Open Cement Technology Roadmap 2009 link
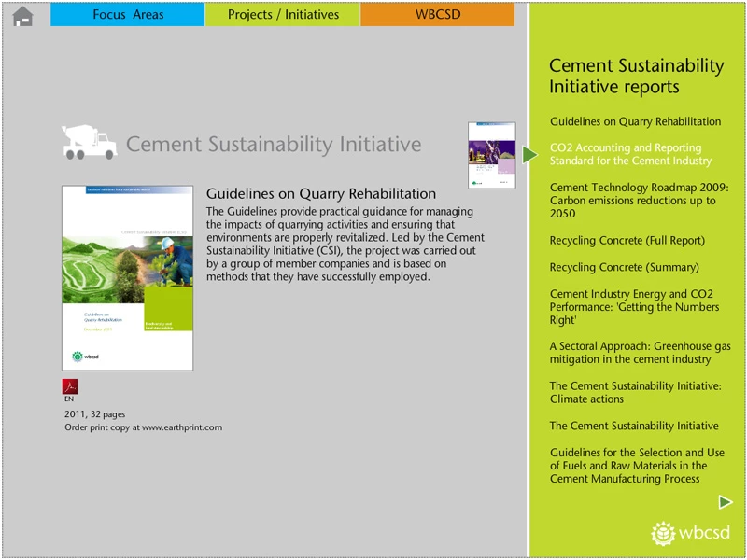The height and width of the screenshot is (560, 747). (x=639, y=201)
